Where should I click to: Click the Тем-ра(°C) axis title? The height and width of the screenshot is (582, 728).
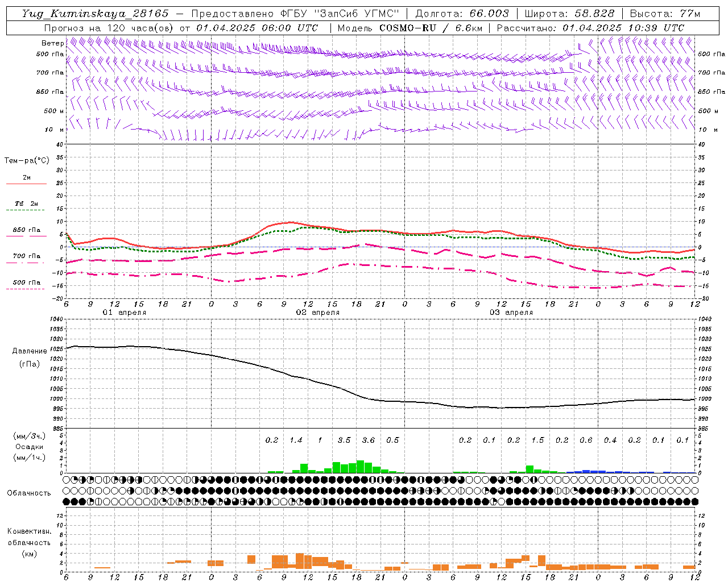point(27,161)
